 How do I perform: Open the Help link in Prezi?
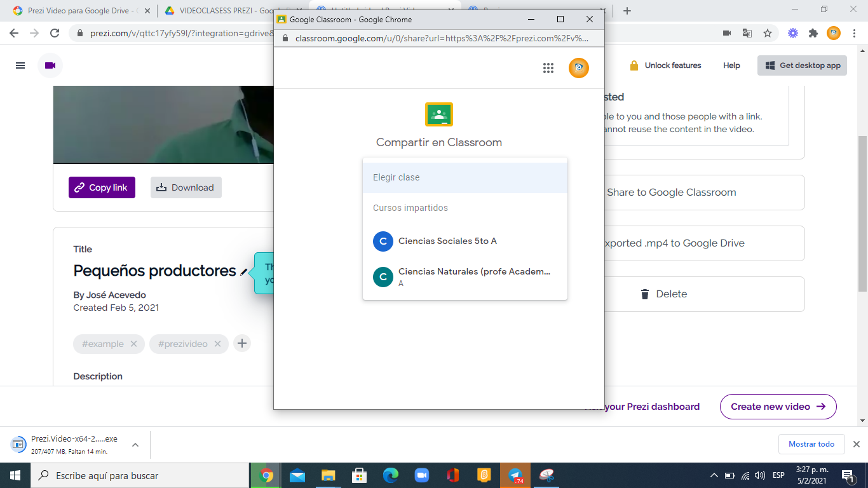[731, 65]
